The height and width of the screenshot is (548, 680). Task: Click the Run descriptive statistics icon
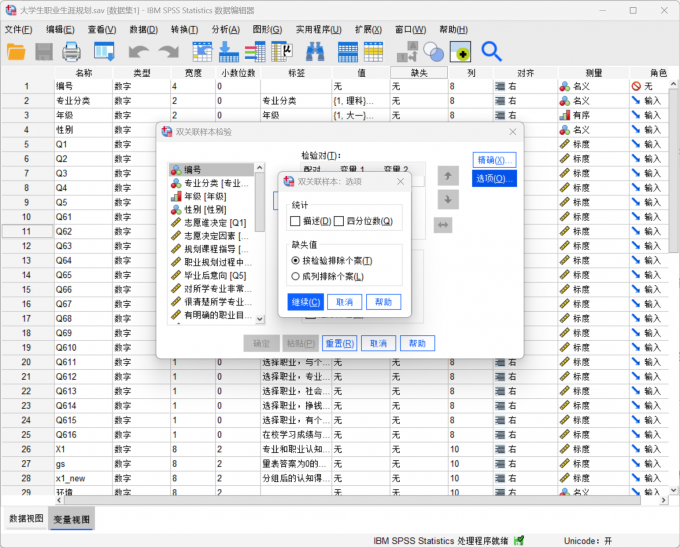pyautogui.click(x=282, y=52)
